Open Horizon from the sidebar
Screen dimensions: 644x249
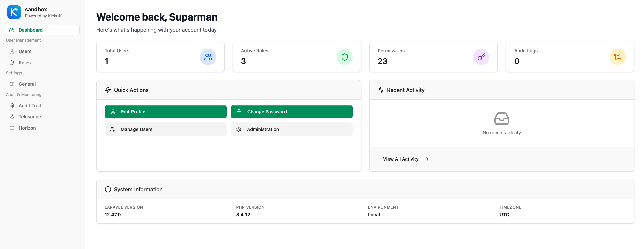click(x=27, y=128)
